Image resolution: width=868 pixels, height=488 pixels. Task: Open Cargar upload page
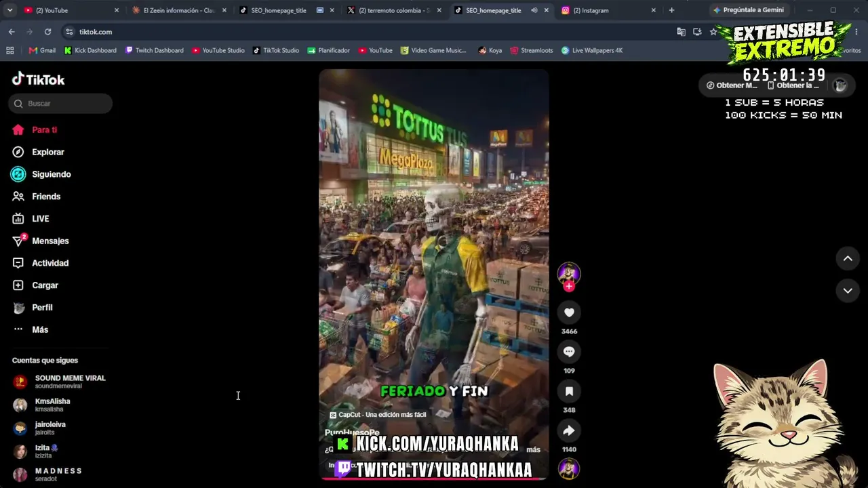coord(35,285)
